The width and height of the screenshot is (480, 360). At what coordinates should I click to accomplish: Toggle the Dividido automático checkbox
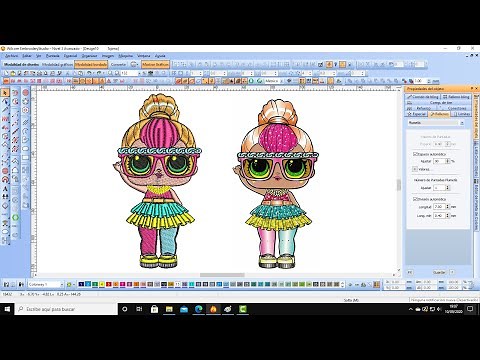pos(415,199)
